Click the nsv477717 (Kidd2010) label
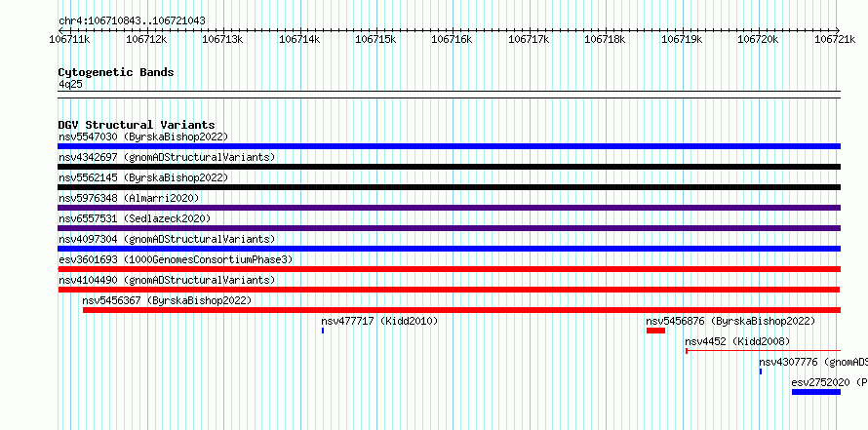 [379, 321]
